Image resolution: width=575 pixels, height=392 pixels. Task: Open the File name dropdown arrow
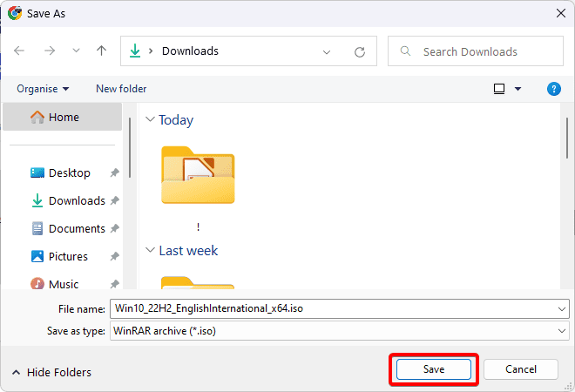pos(562,308)
